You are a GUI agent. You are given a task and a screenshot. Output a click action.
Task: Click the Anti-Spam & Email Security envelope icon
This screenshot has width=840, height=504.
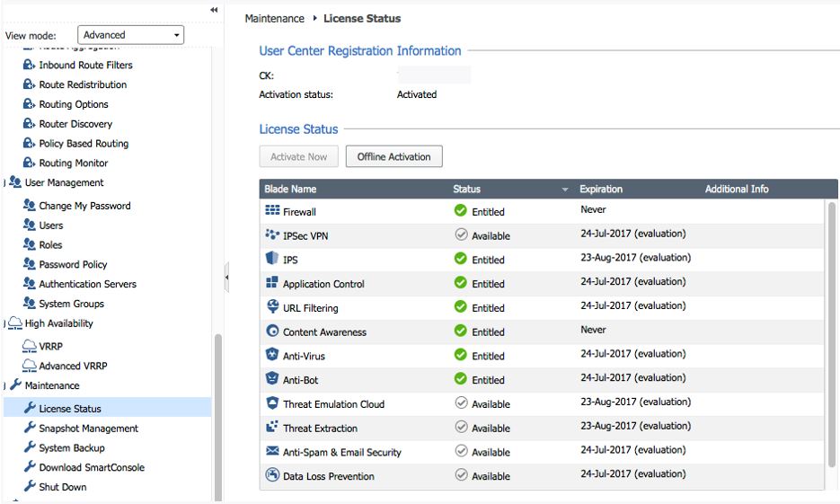pos(272,451)
